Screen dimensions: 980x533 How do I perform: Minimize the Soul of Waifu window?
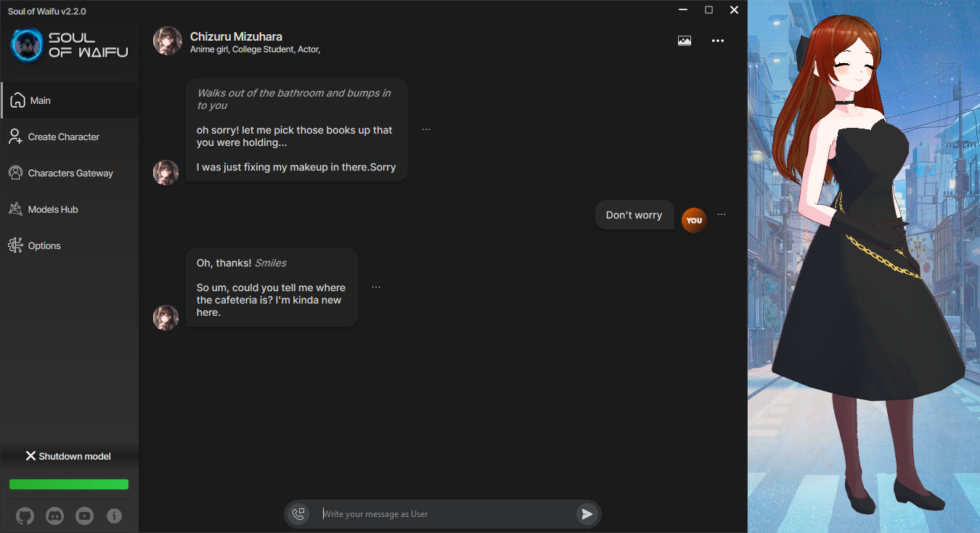pos(682,10)
